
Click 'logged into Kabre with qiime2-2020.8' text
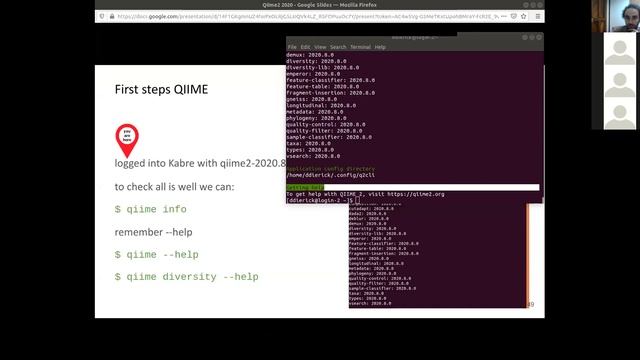pos(200,163)
